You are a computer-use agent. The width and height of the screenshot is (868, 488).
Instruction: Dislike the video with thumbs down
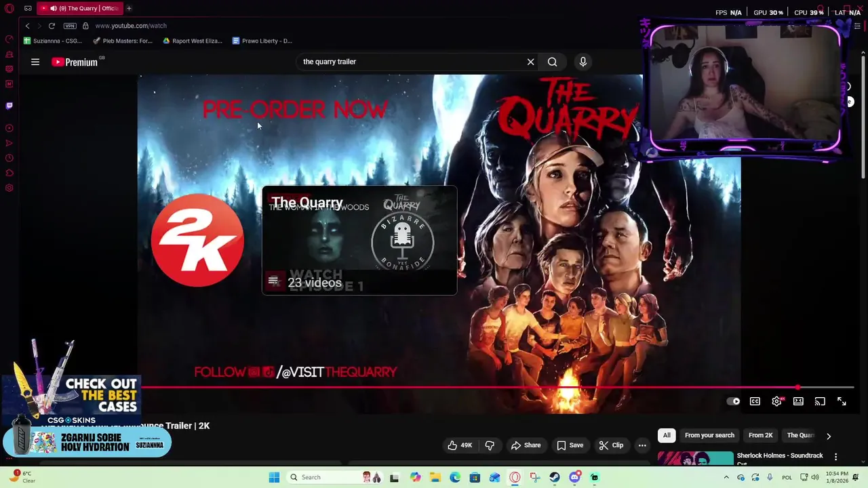[x=490, y=445]
